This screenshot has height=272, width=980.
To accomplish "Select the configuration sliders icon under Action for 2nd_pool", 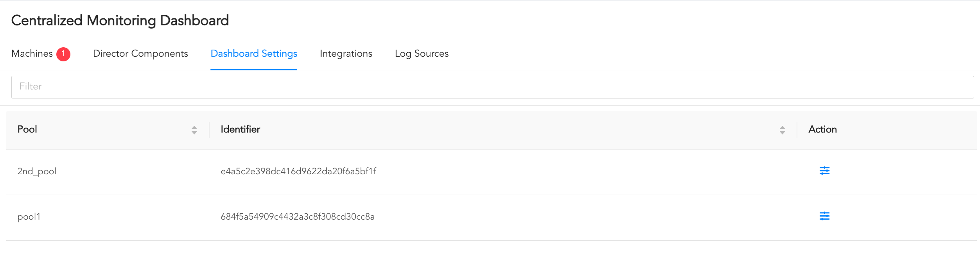I will (824, 171).
